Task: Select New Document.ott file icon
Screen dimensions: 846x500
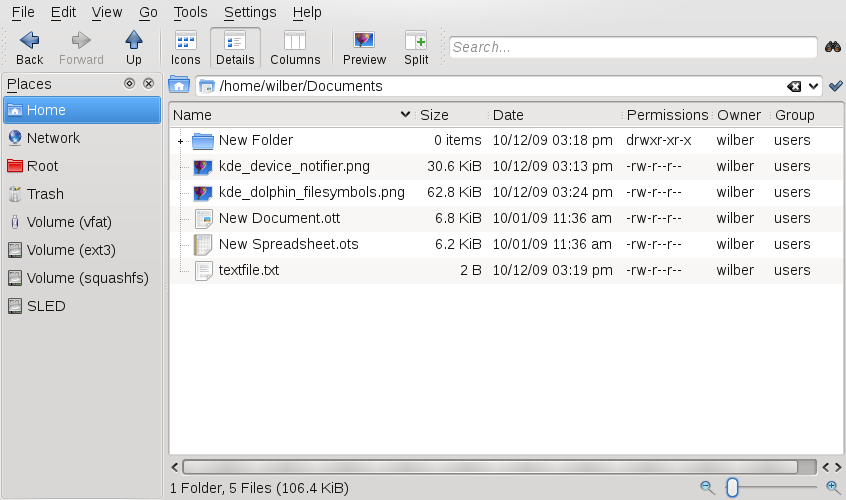Action: pyautogui.click(x=203, y=218)
